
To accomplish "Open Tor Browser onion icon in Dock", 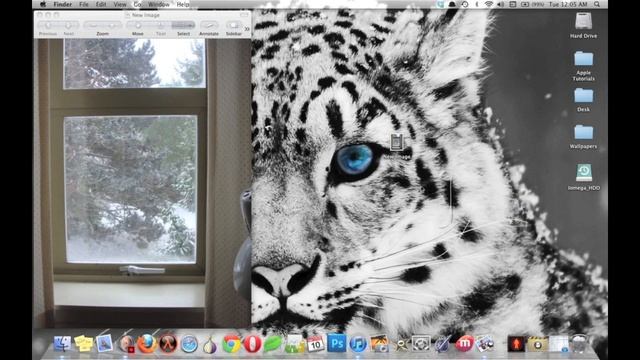I will coord(210,344).
